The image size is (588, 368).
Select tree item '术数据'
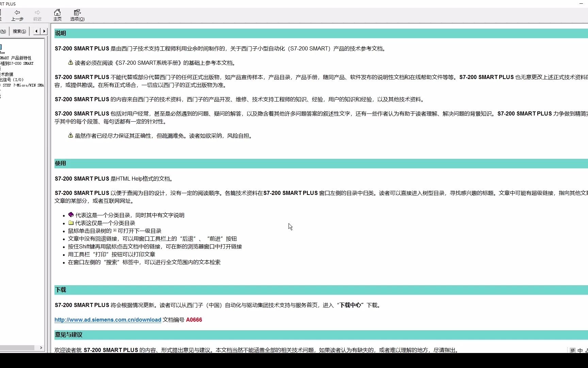(6, 74)
